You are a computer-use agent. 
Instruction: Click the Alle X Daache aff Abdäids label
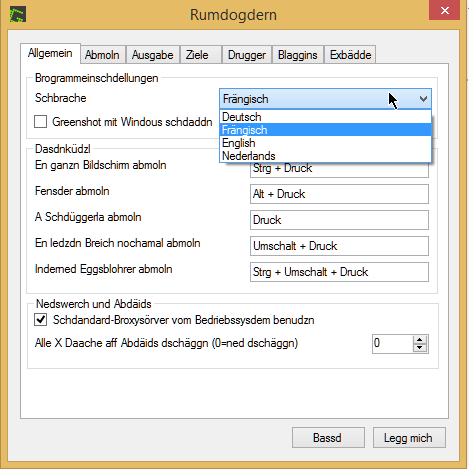click(167, 343)
